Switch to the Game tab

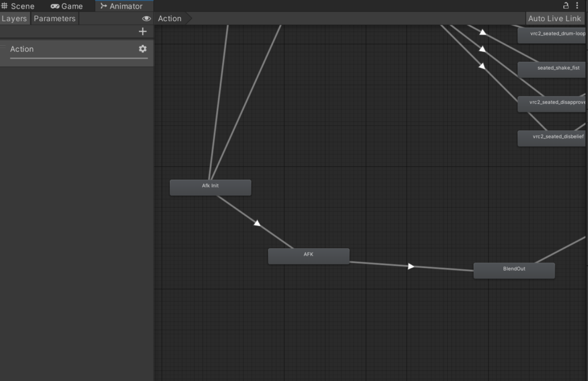pyautogui.click(x=67, y=6)
